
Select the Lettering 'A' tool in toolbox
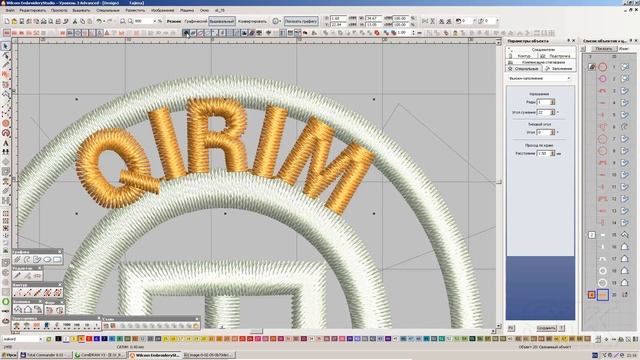pos(6,143)
